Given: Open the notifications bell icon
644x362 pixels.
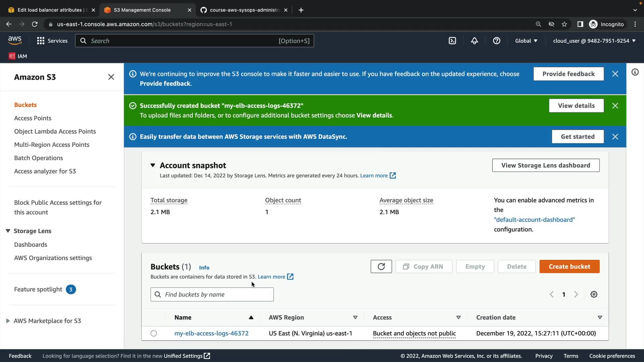Looking at the screenshot, I should (x=474, y=41).
